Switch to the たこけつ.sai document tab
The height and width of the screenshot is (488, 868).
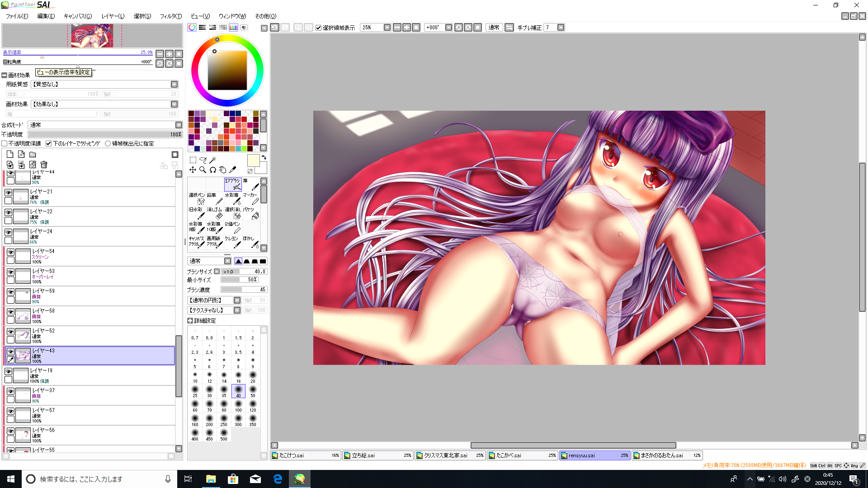(306, 455)
